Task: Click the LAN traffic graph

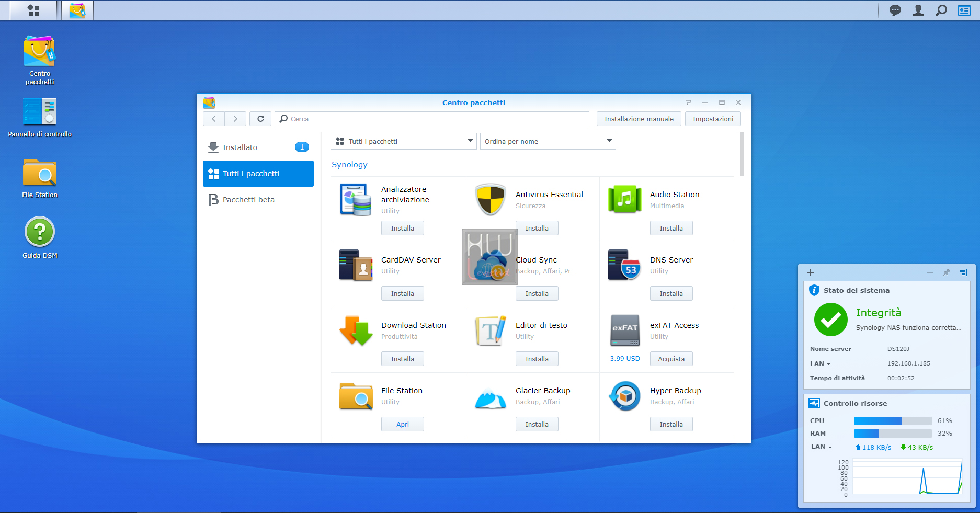Action: (907, 477)
